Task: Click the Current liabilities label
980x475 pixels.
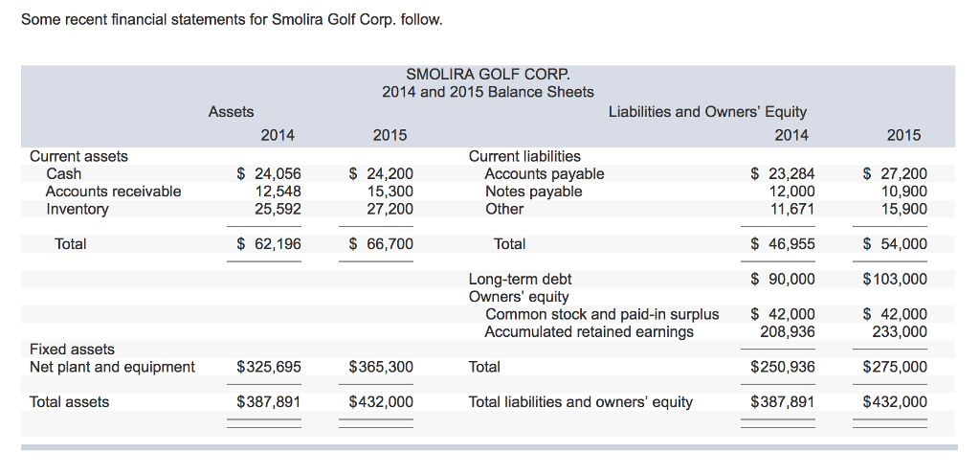Action: 525,156
